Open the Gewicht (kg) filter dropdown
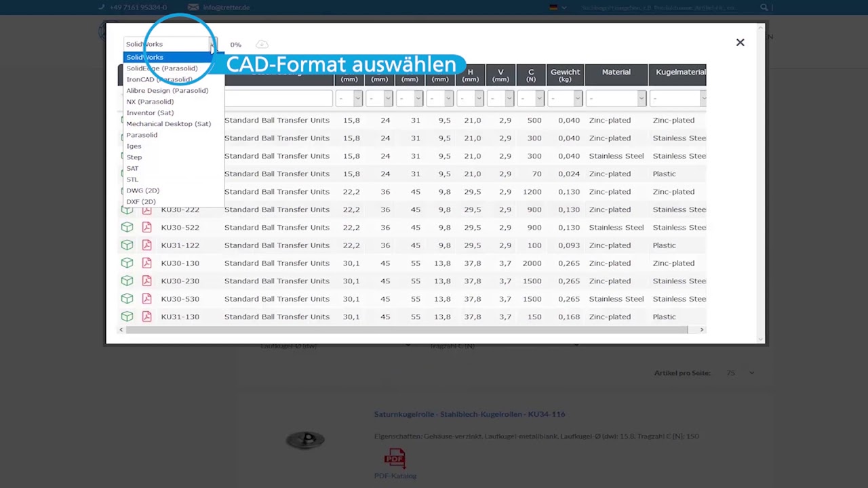This screenshot has width=868, height=488. (565, 99)
